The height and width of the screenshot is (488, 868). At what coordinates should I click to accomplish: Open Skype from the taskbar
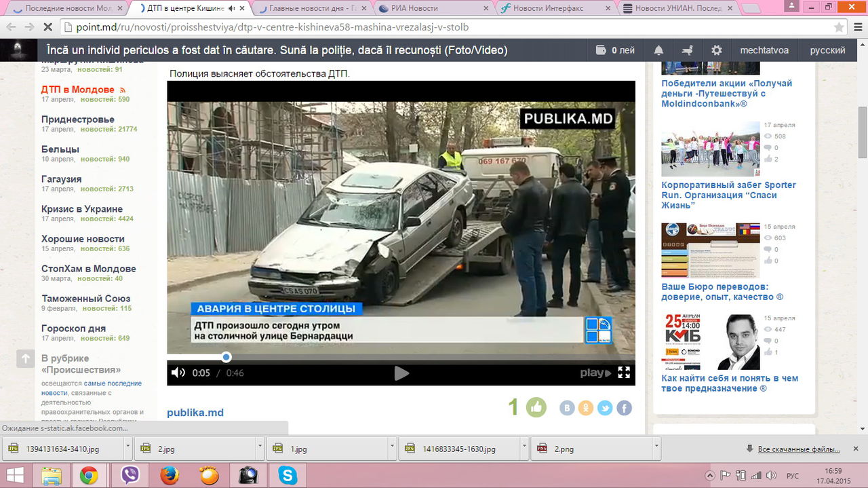[288, 475]
